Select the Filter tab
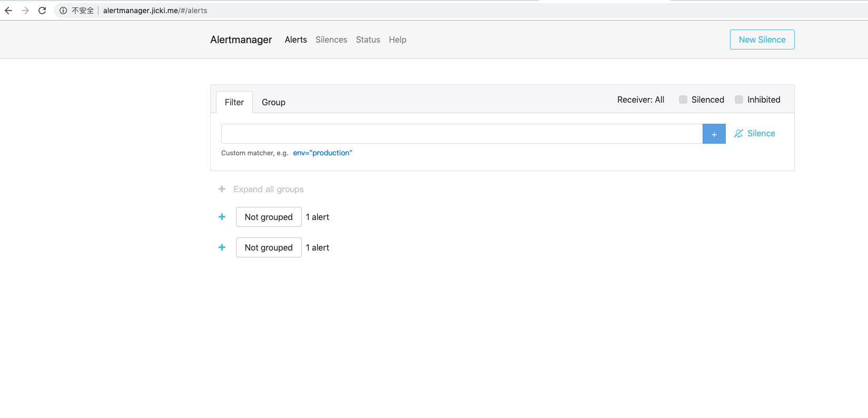Viewport: 868px width, 418px height. pos(234,102)
